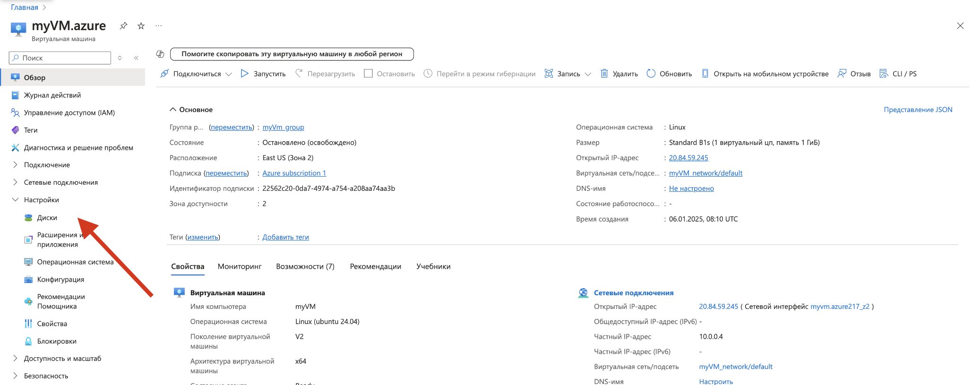Refresh the page with Обновить icon
Image resolution: width=980 pixels, height=385 pixels.
click(x=651, y=74)
